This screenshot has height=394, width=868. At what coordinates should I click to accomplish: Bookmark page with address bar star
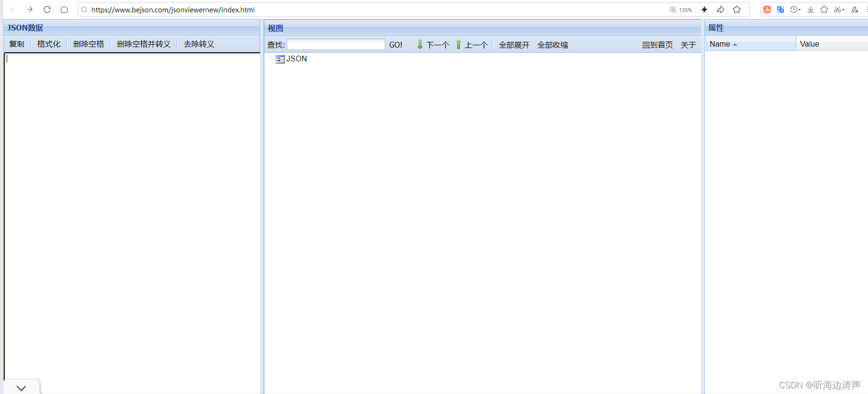[737, 10]
